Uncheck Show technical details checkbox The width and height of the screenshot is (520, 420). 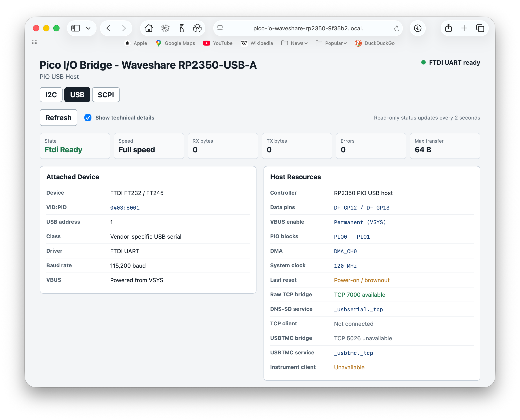[x=88, y=118]
